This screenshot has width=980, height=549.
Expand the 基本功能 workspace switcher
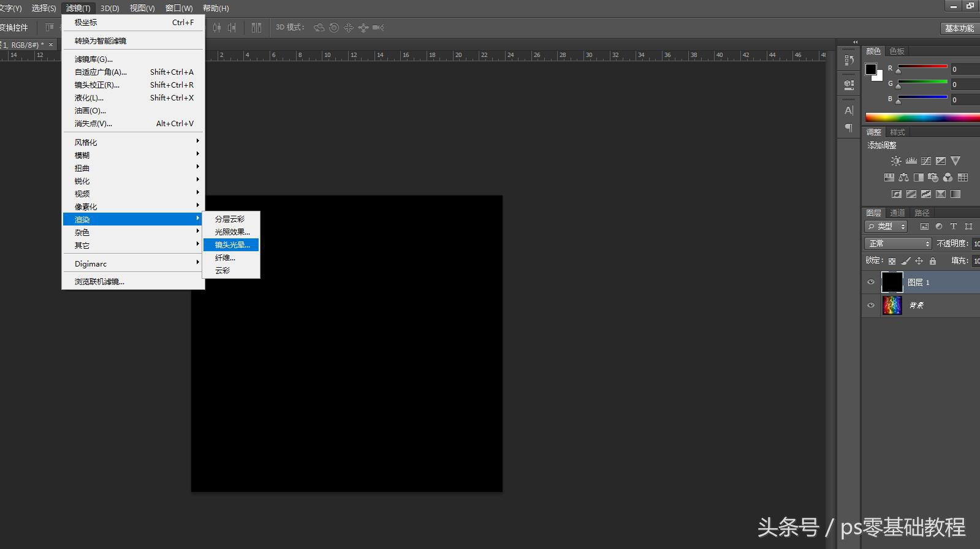(x=959, y=28)
